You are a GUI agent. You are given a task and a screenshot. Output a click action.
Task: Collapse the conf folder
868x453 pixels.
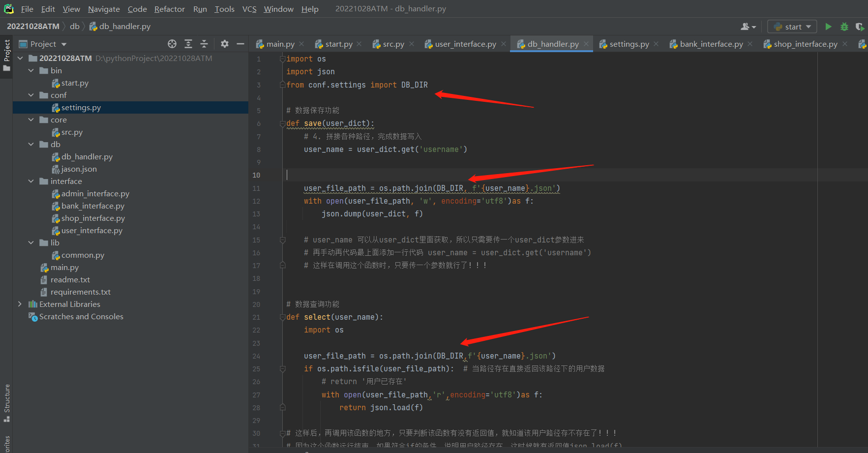pyautogui.click(x=31, y=95)
